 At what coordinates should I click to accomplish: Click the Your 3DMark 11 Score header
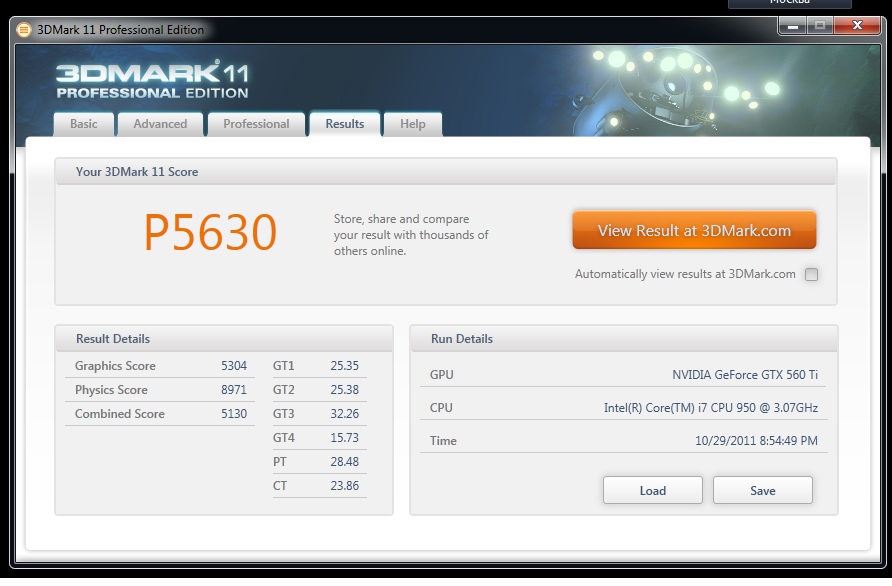point(446,171)
